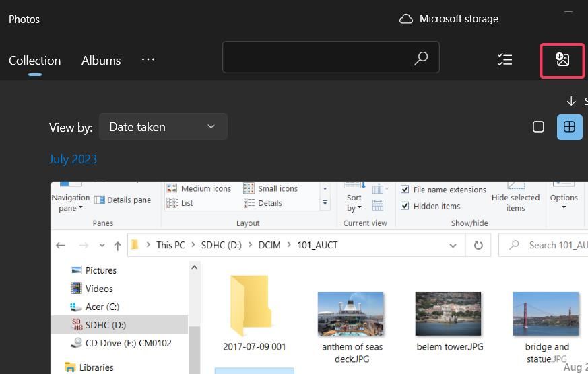Click the Select items checklist icon
The height and width of the screenshot is (374, 588).
point(505,60)
